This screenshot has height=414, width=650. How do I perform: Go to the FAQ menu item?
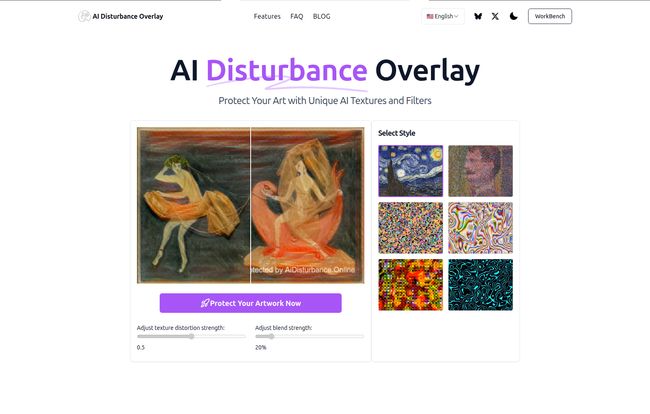coord(297,16)
